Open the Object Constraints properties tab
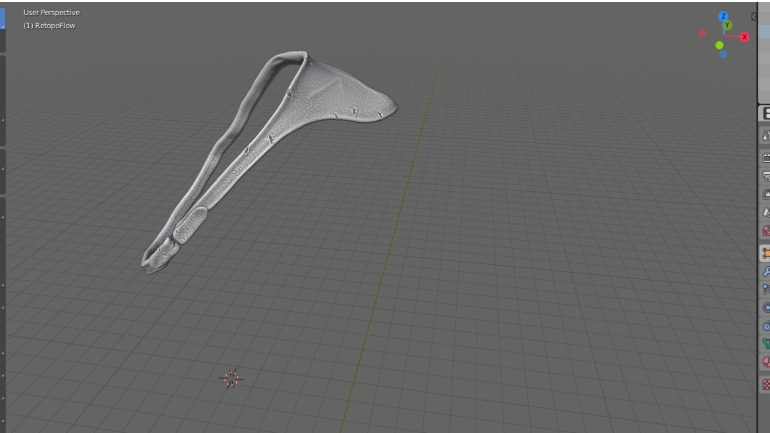The height and width of the screenshot is (433, 770). (x=765, y=326)
